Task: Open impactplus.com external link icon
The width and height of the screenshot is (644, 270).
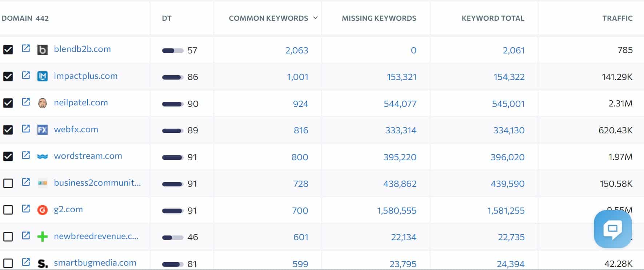Action: 26,75
